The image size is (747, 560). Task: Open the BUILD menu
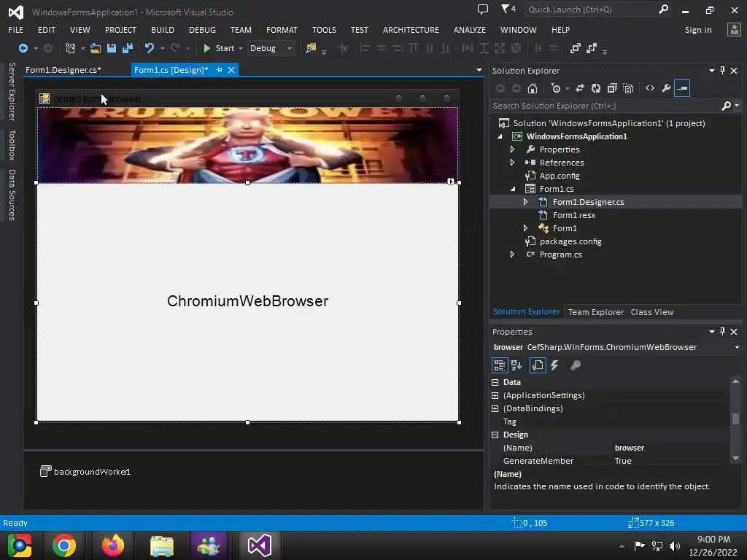[x=163, y=30]
